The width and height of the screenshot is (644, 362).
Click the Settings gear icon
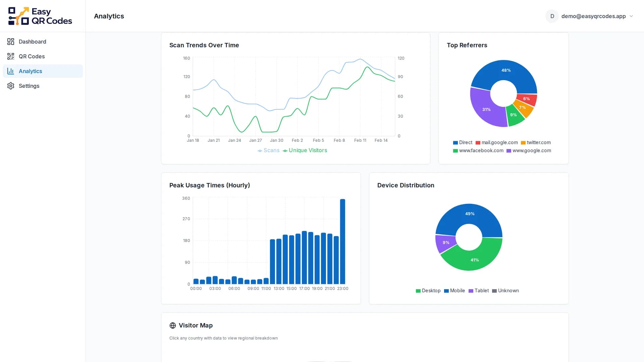click(11, 86)
